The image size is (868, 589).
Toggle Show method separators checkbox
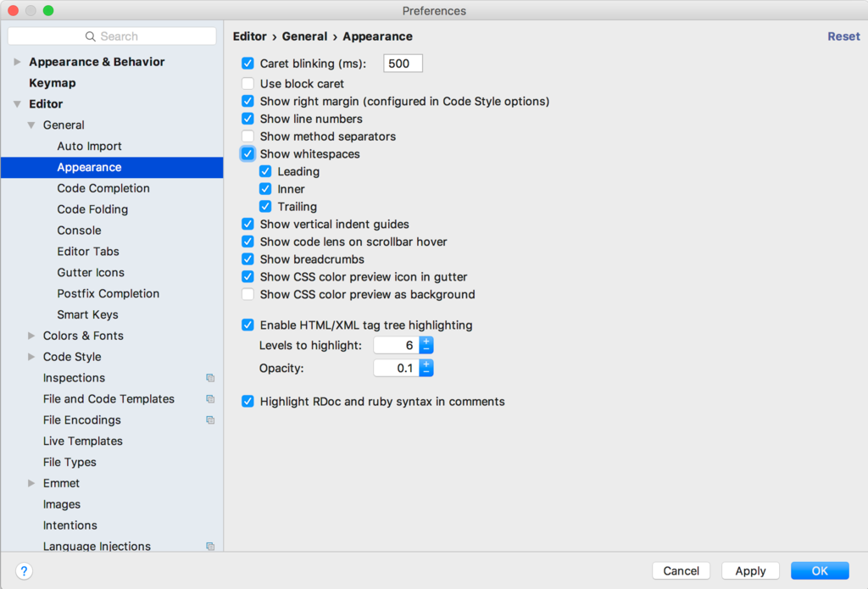(248, 136)
